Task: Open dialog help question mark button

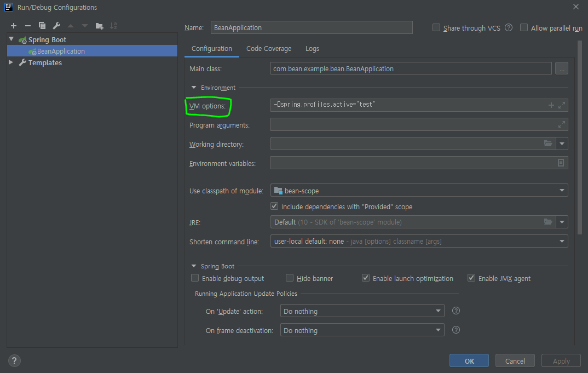Action: [14, 360]
